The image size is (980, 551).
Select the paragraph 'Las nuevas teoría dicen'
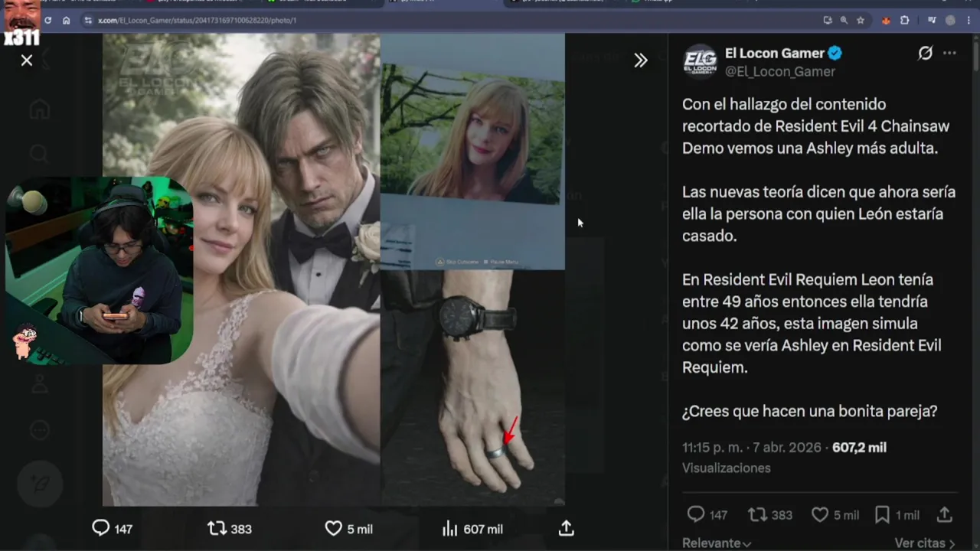click(x=818, y=214)
